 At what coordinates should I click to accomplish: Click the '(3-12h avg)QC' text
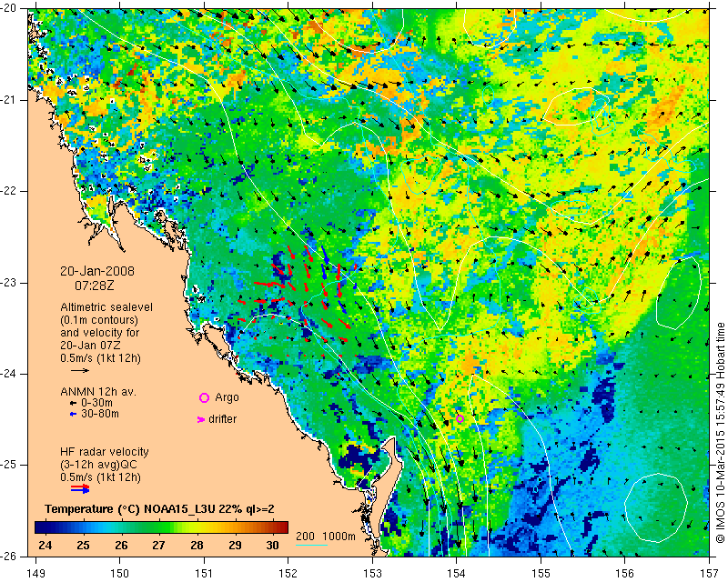coord(98,465)
